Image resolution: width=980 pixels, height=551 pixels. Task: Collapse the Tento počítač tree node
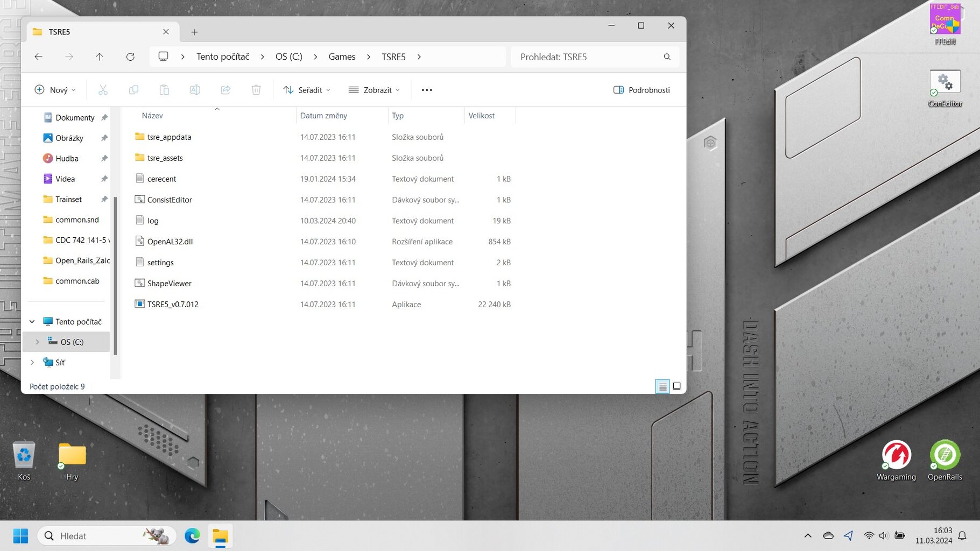pyautogui.click(x=32, y=321)
